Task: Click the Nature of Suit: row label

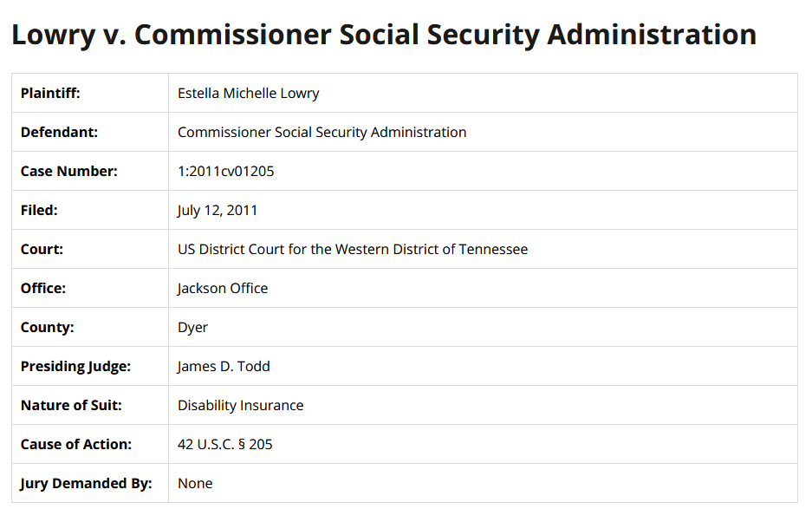Action: click(71, 405)
